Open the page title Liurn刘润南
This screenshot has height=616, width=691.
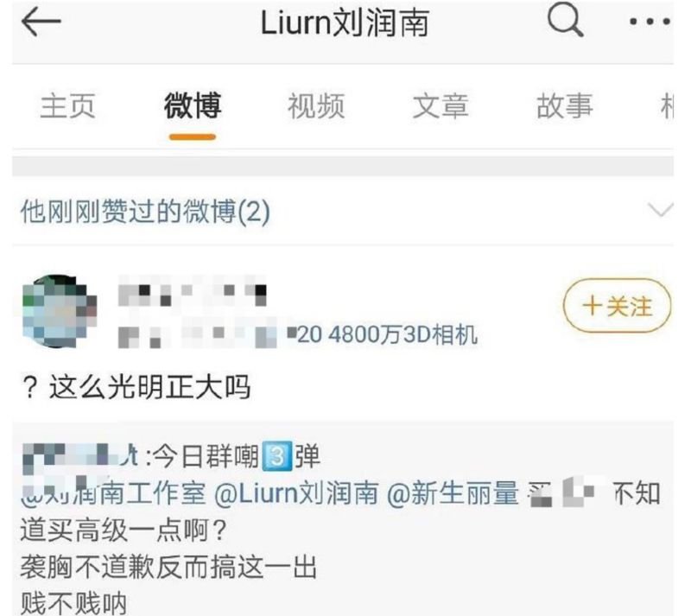(345, 23)
